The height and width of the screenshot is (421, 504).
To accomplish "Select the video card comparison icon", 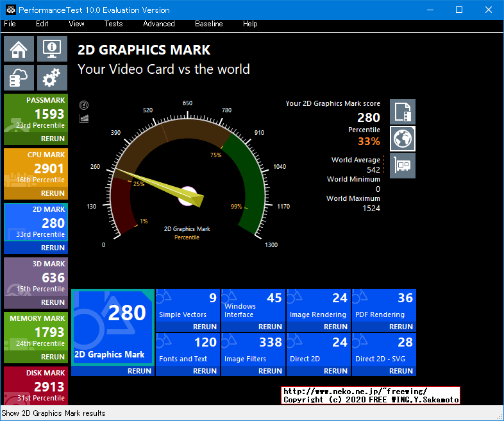I will 403,166.
